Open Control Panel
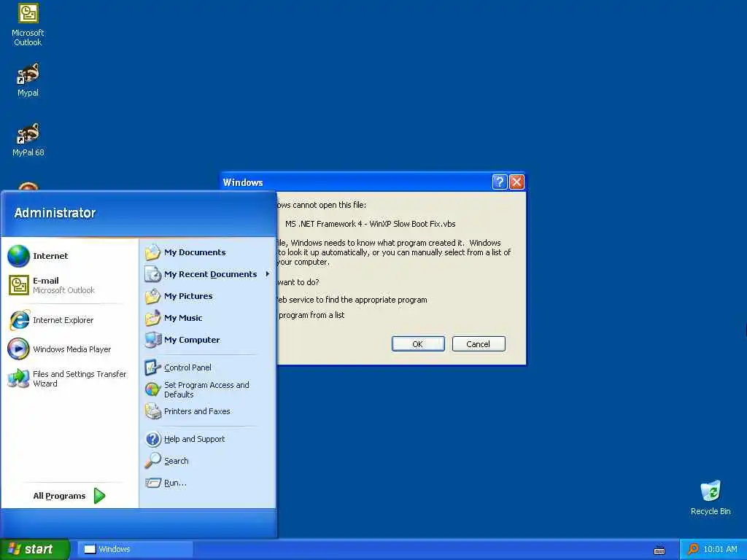This screenshot has height=560, width=747. [x=207, y=367]
